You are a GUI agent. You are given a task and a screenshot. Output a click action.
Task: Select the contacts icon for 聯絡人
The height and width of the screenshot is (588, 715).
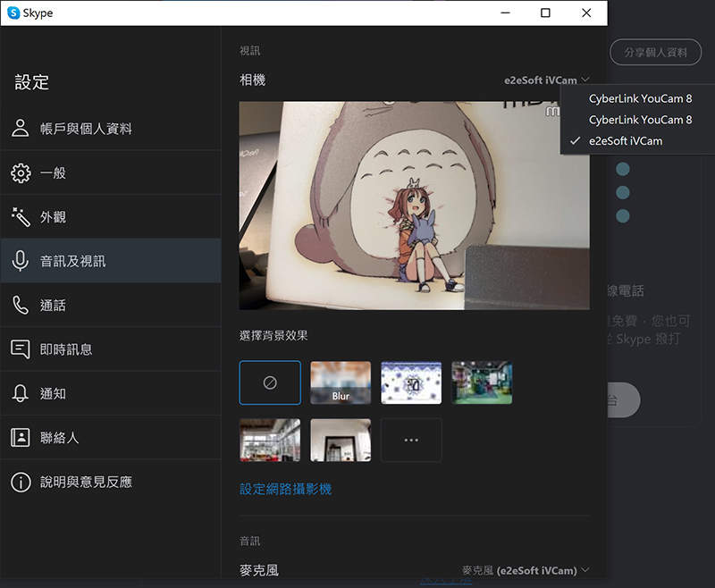tap(21, 437)
